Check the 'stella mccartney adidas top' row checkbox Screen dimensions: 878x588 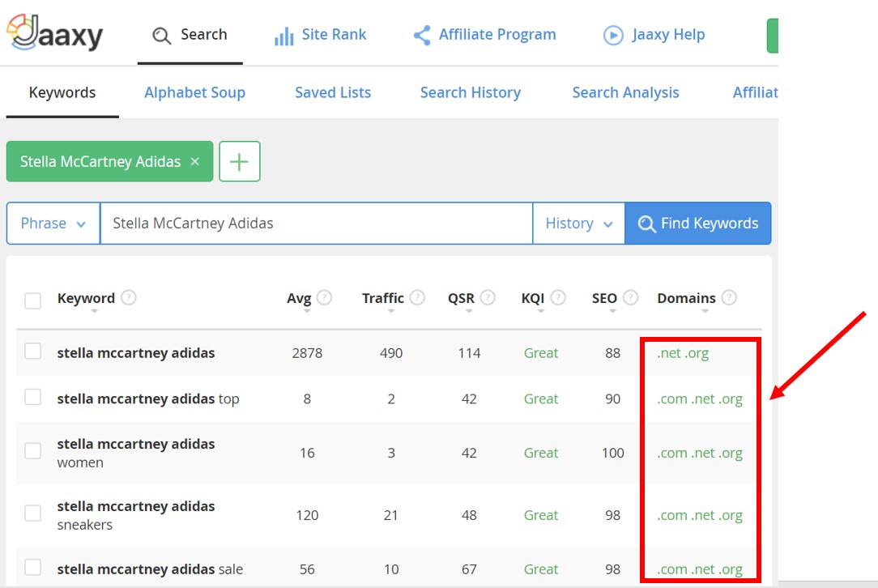33,397
